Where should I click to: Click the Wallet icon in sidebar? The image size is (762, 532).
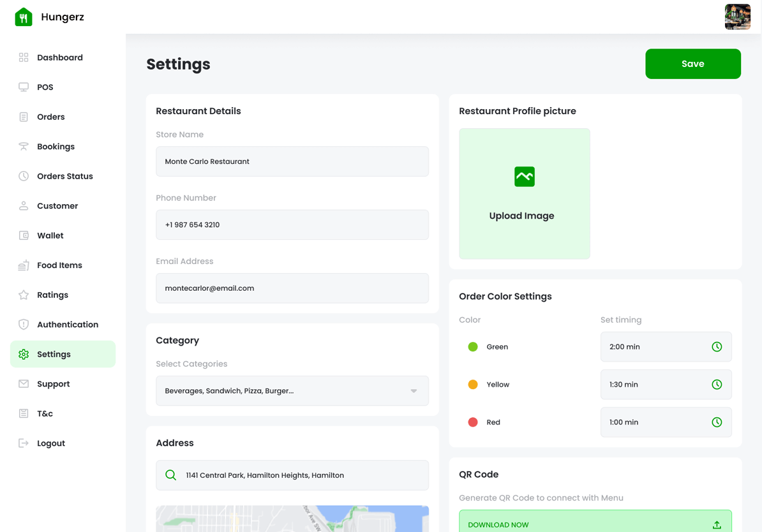click(24, 235)
